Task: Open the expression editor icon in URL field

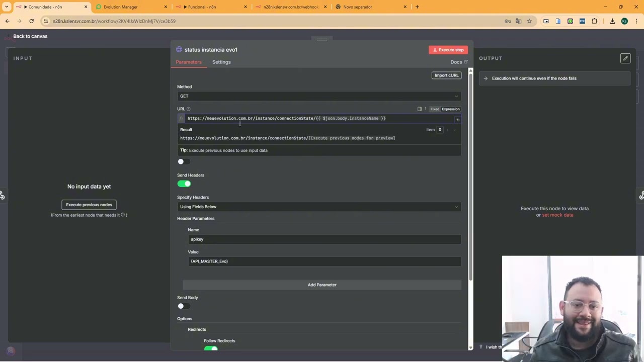Action: click(x=458, y=120)
